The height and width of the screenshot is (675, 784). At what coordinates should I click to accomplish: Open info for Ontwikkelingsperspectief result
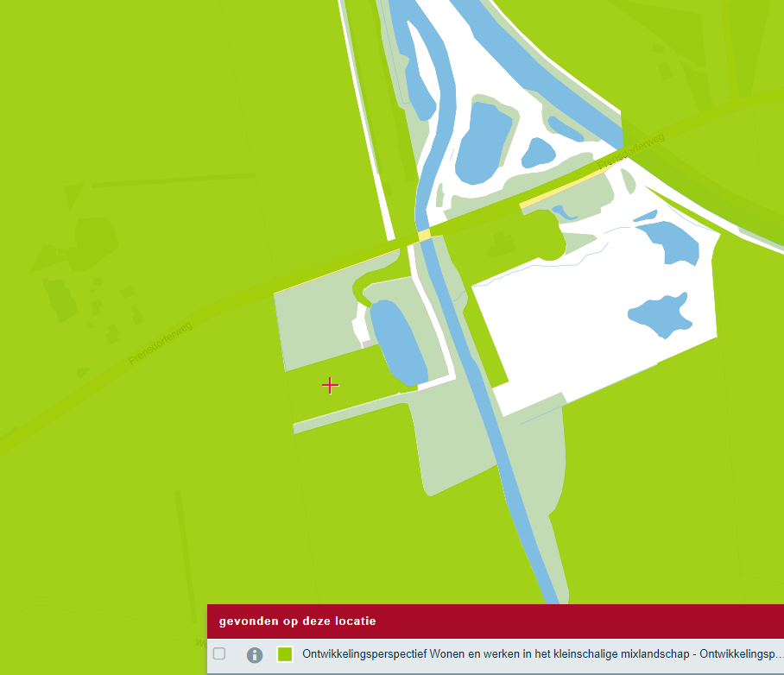tap(255, 654)
